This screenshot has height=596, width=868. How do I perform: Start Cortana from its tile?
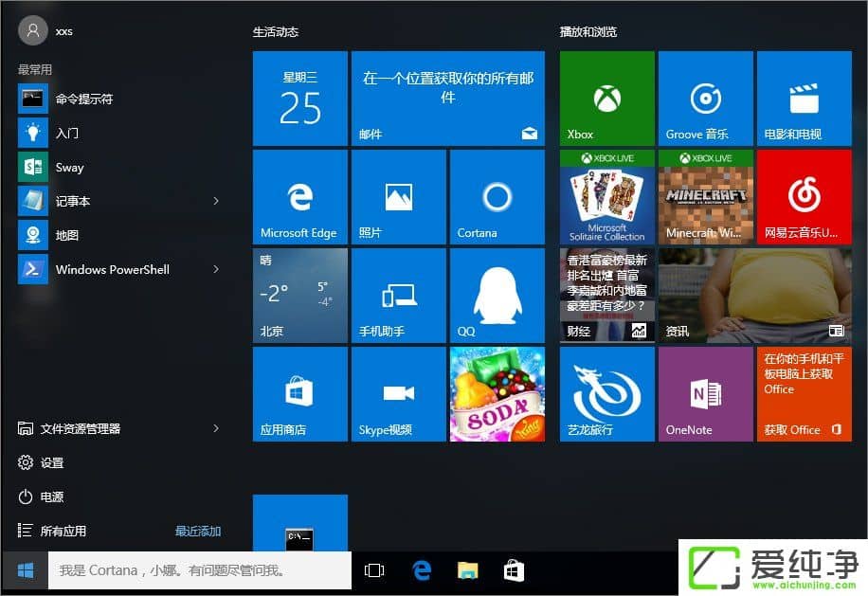click(x=497, y=196)
